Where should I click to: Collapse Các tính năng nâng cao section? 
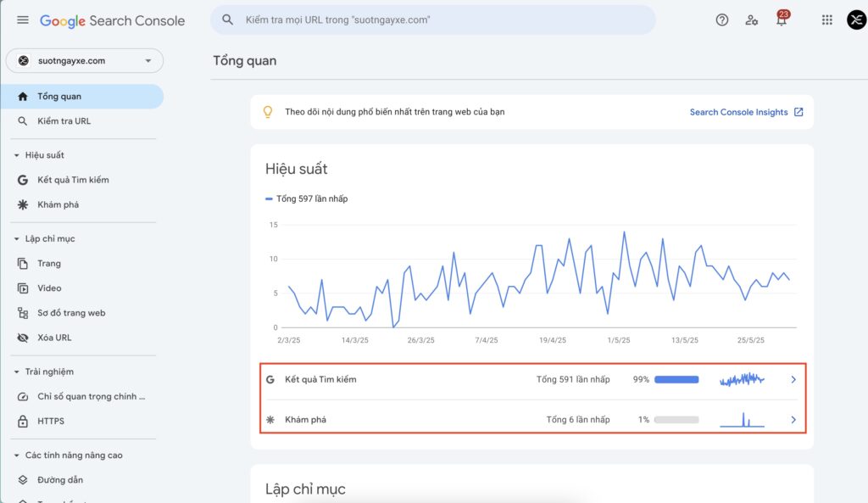click(17, 455)
